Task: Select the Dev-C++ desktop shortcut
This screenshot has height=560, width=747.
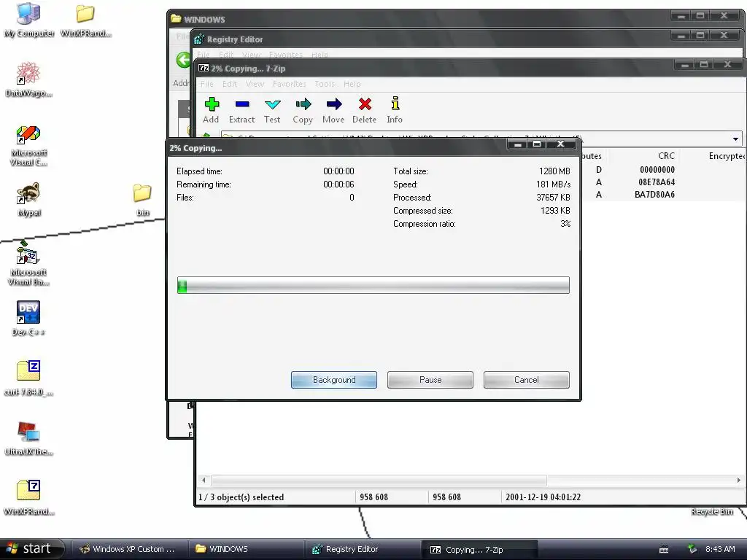Action: 28,318
